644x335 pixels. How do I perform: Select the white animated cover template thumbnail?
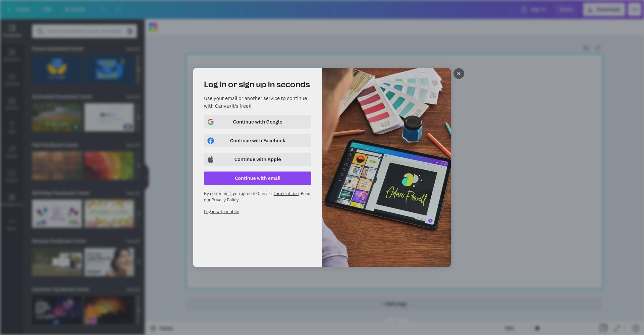click(x=109, y=117)
